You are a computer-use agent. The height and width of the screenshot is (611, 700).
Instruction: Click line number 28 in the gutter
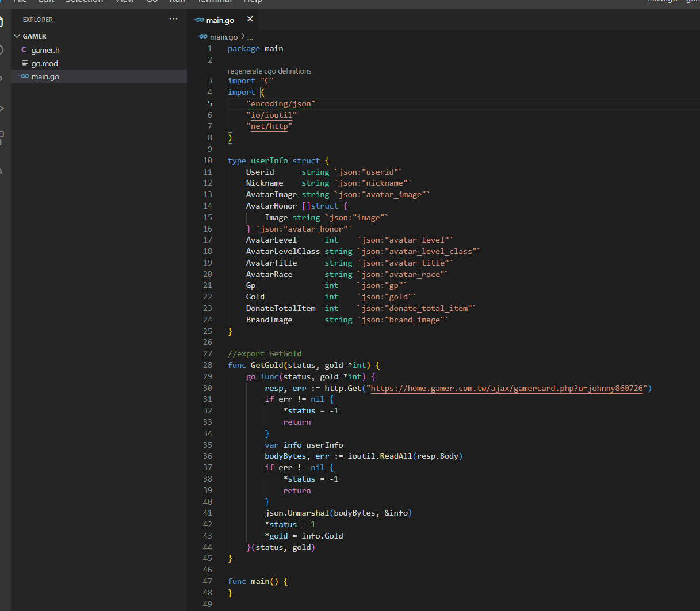coord(208,366)
